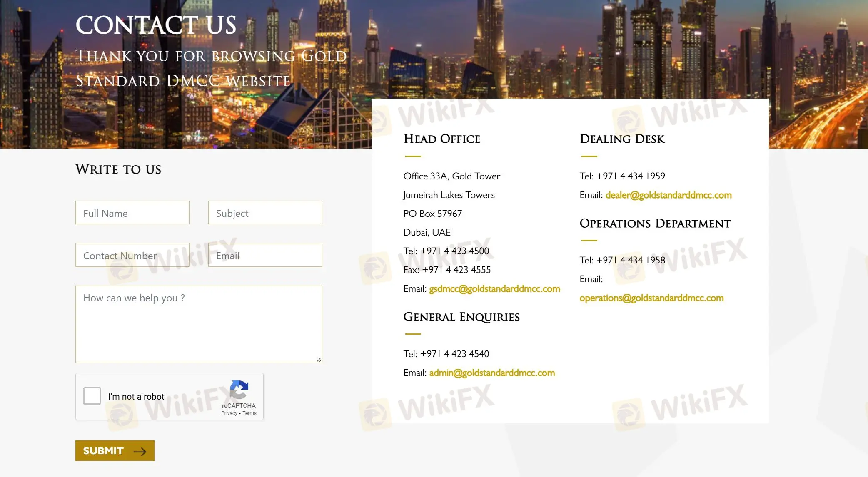Viewport: 868px width, 477px height.
Task: Select the Full Name input field
Action: tap(132, 213)
